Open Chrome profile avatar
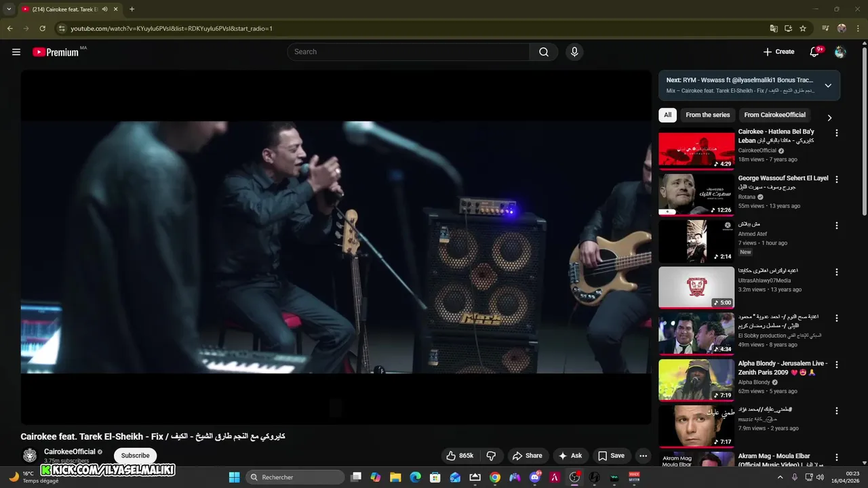This screenshot has height=488, width=868. (842, 28)
